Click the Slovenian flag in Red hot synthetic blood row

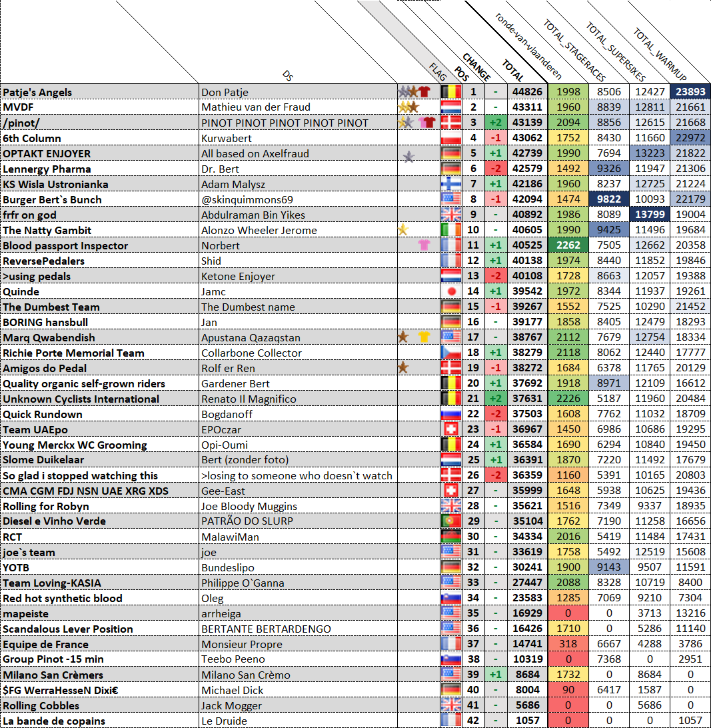click(451, 597)
